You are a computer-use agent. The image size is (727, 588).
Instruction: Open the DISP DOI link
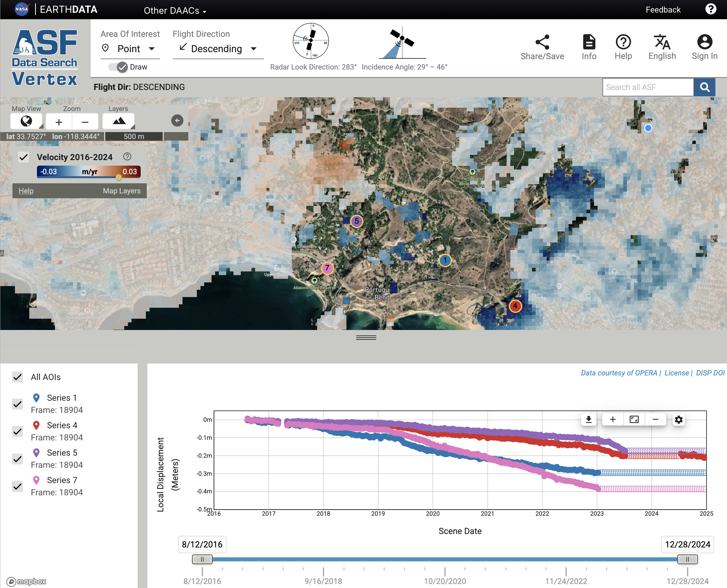[710, 373]
